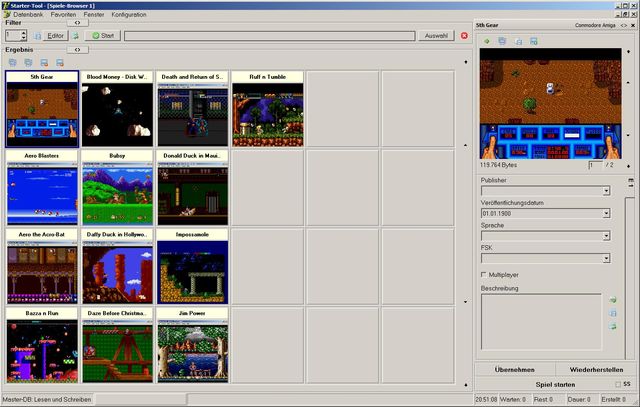Click the Start button
Viewport: 640px width, 407px height.
[x=103, y=36]
